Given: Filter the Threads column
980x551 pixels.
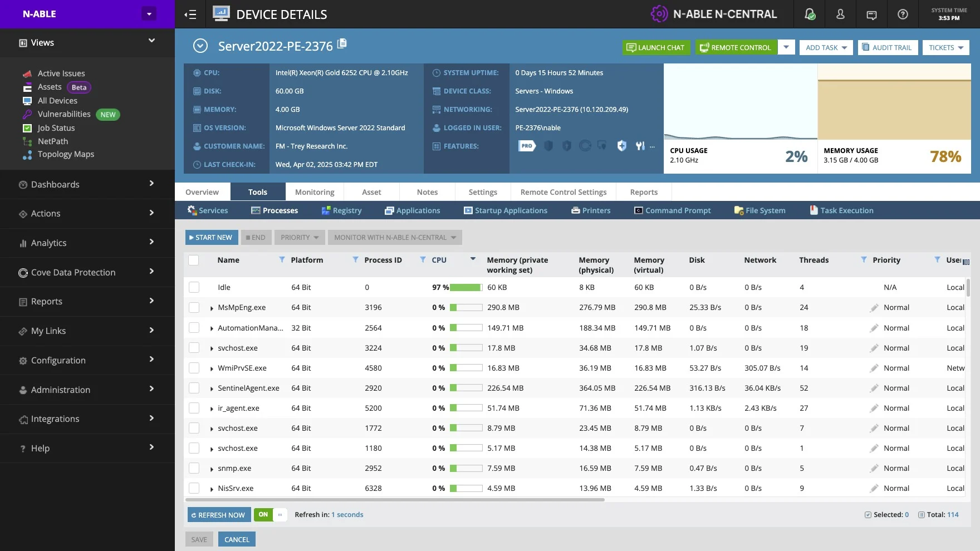Looking at the screenshot, I should tap(864, 260).
